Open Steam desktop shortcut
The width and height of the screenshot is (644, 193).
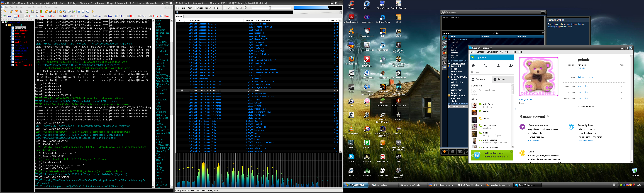click(x=351, y=88)
